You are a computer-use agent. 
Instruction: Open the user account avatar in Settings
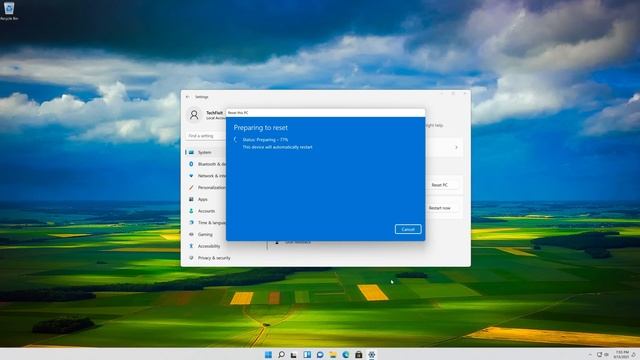pos(194,115)
